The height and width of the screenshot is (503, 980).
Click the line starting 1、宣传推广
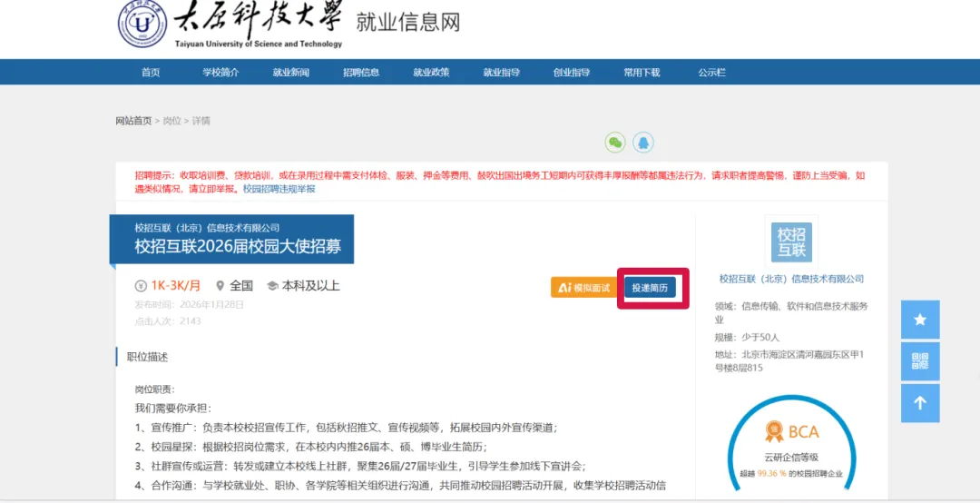tap(346, 428)
